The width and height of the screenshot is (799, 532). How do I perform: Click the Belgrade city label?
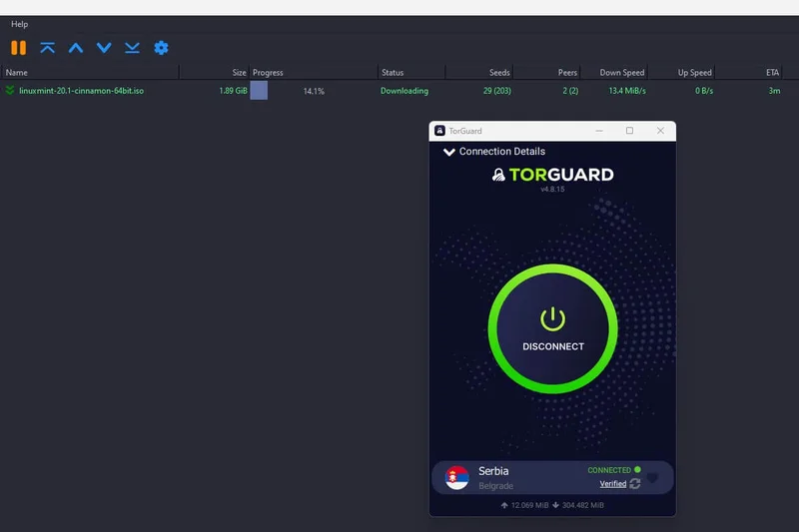495,486
